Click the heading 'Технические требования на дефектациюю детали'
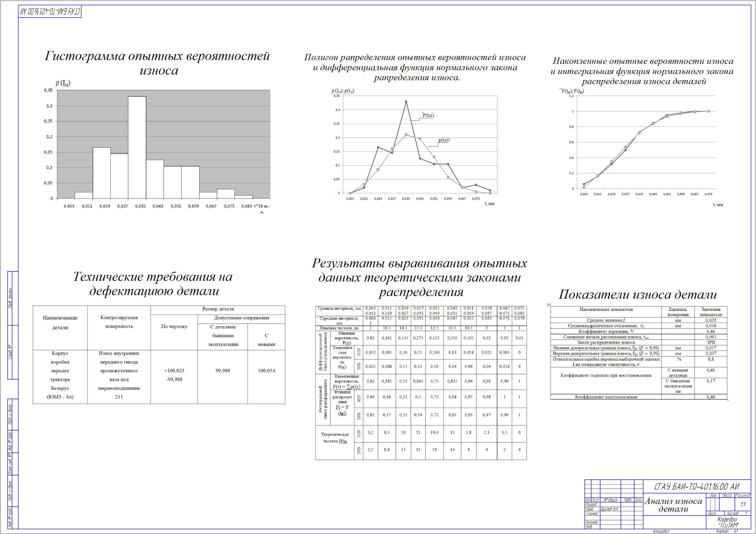This screenshot has width=756, height=534. click(152, 283)
